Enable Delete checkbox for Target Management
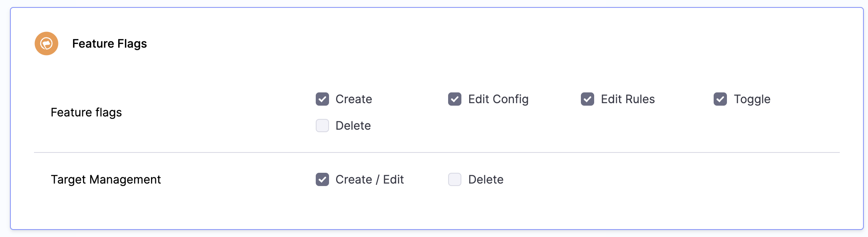Image resolution: width=868 pixels, height=237 pixels. point(455,179)
